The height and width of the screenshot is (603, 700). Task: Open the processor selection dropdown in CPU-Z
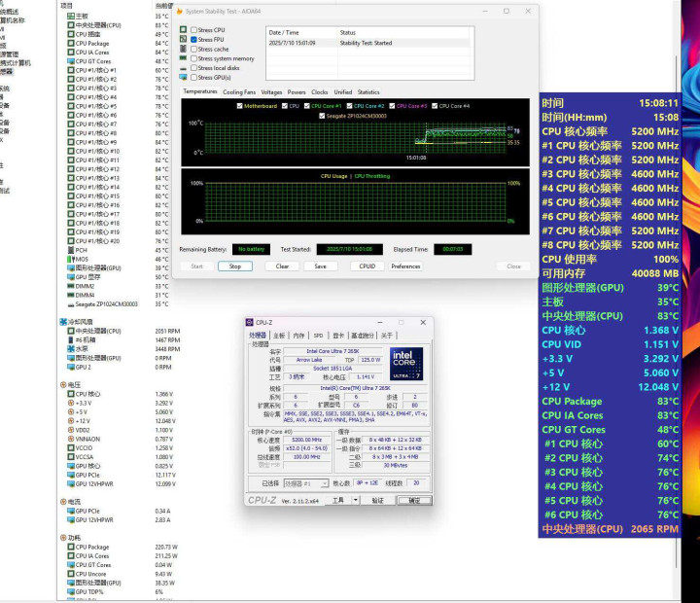point(304,482)
